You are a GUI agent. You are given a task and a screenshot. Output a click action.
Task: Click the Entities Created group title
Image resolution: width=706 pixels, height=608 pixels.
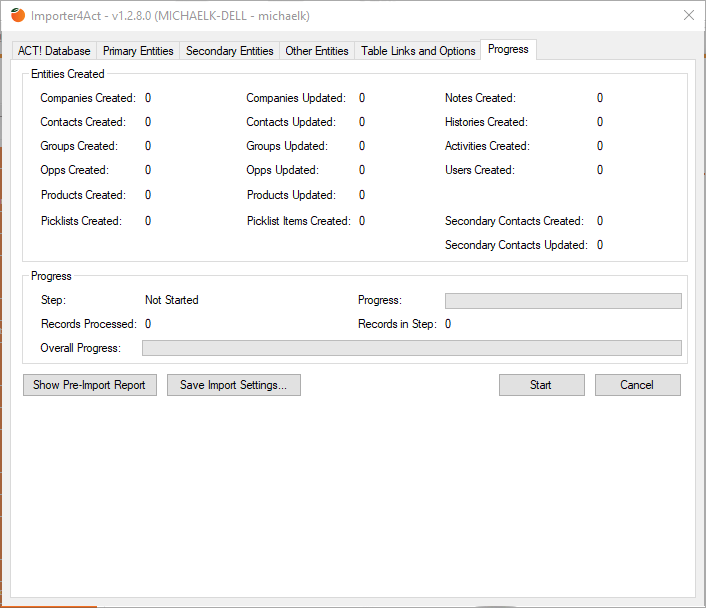click(68, 74)
